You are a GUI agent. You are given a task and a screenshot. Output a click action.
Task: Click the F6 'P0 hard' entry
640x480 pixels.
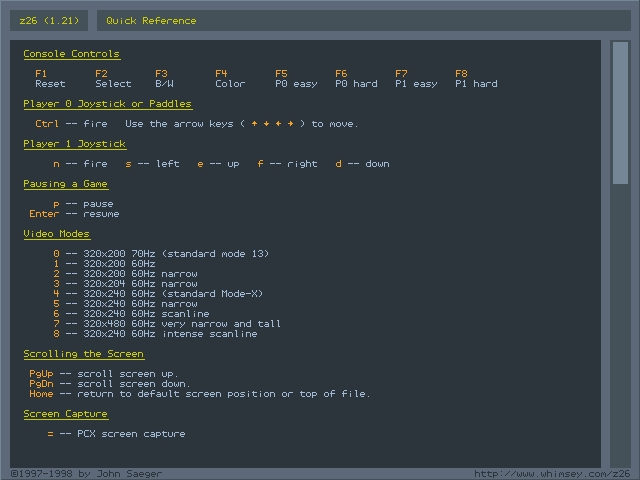coord(356,79)
